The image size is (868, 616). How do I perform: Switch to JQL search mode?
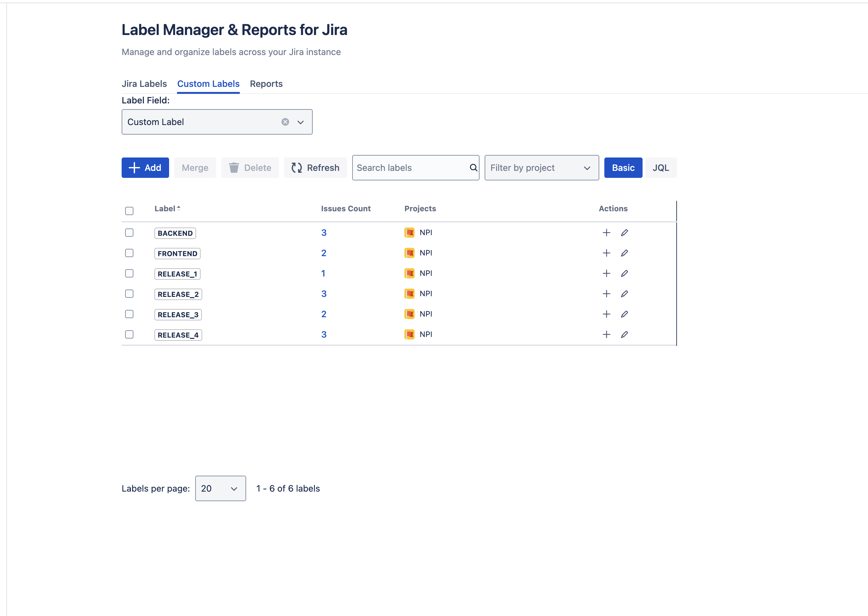660,168
